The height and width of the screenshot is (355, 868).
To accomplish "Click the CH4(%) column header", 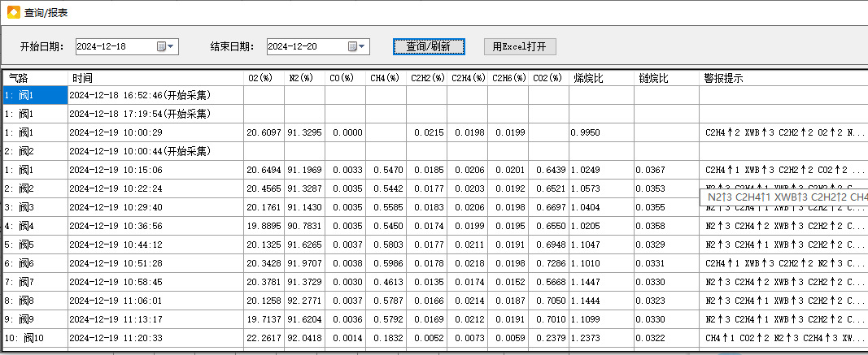I will tap(386, 78).
